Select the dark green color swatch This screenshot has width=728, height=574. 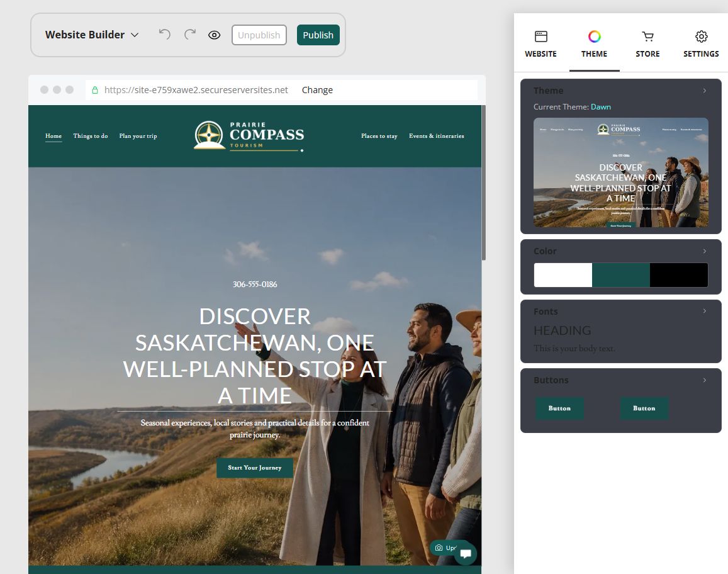tap(621, 275)
